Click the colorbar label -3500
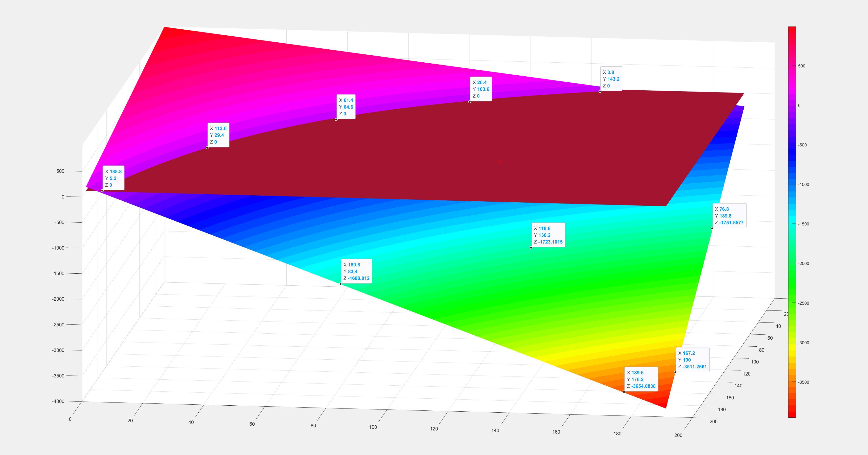The height and width of the screenshot is (455, 868). [x=803, y=382]
